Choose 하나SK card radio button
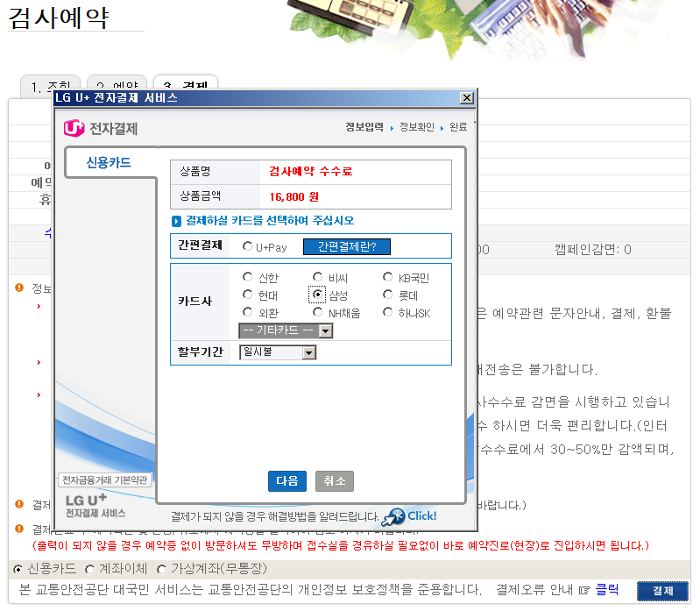The height and width of the screenshot is (611, 700). [387, 312]
